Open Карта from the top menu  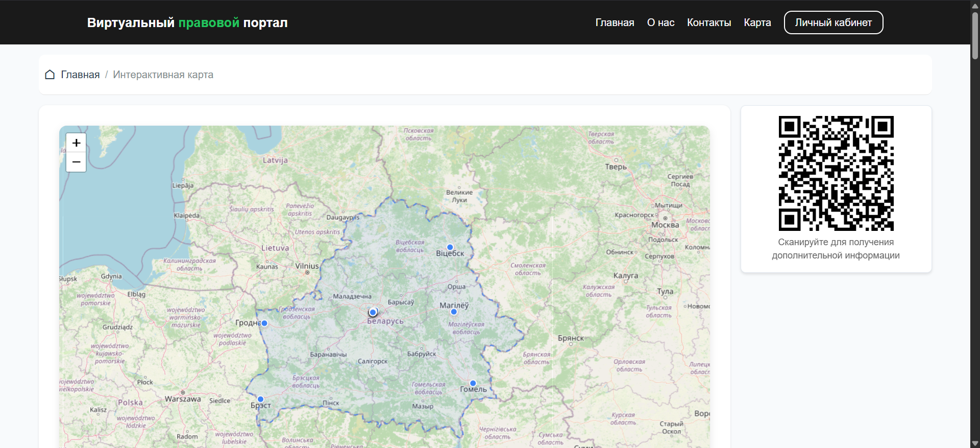point(757,22)
